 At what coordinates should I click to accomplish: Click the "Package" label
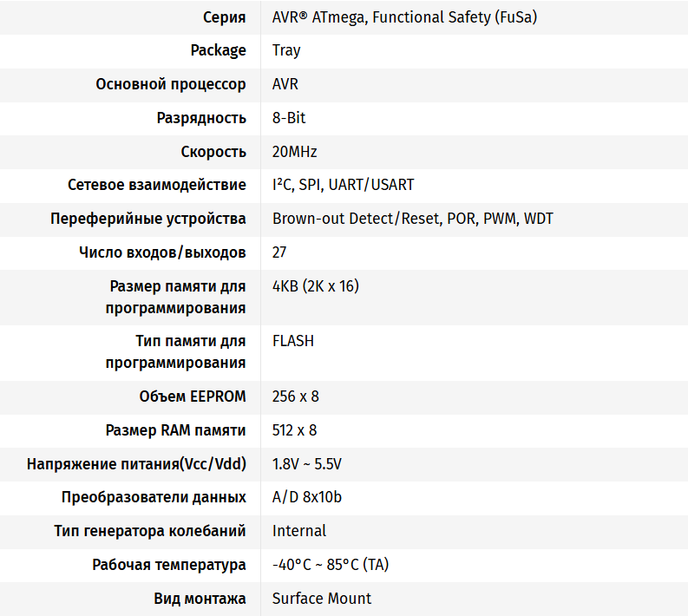tap(218, 50)
